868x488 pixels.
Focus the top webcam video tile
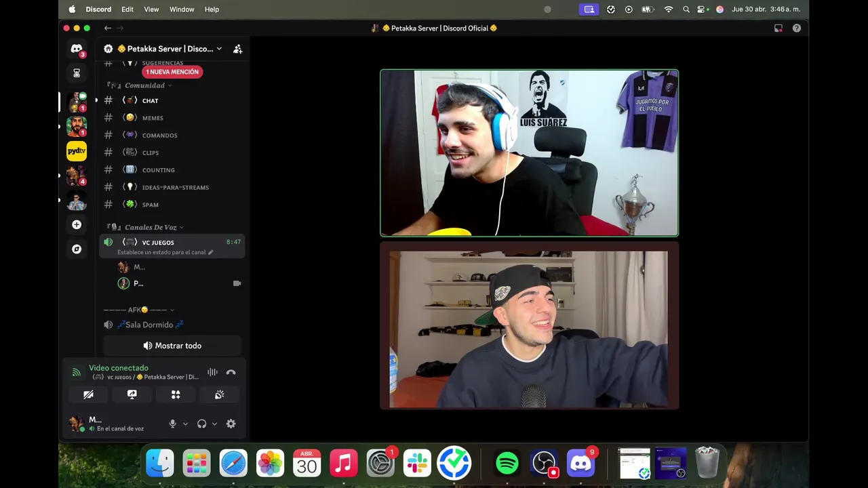pos(529,153)
